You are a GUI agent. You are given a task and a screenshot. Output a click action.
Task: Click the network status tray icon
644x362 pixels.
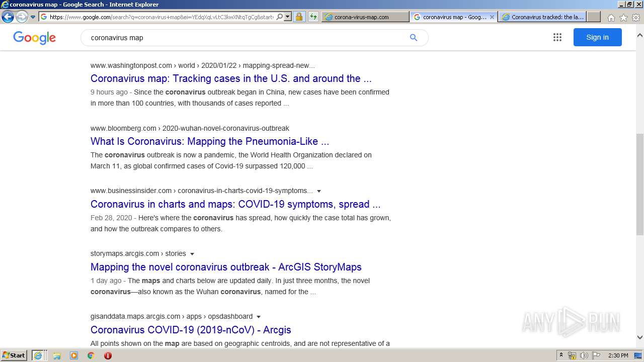click(572, 355)
